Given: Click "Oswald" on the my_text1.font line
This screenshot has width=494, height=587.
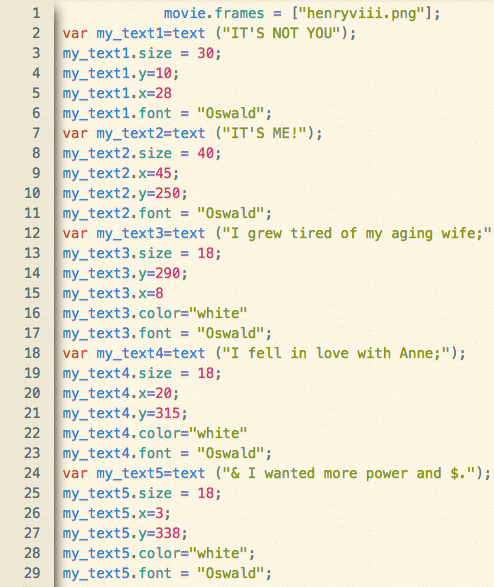Looking at the screenshot, I should [231, 113].
